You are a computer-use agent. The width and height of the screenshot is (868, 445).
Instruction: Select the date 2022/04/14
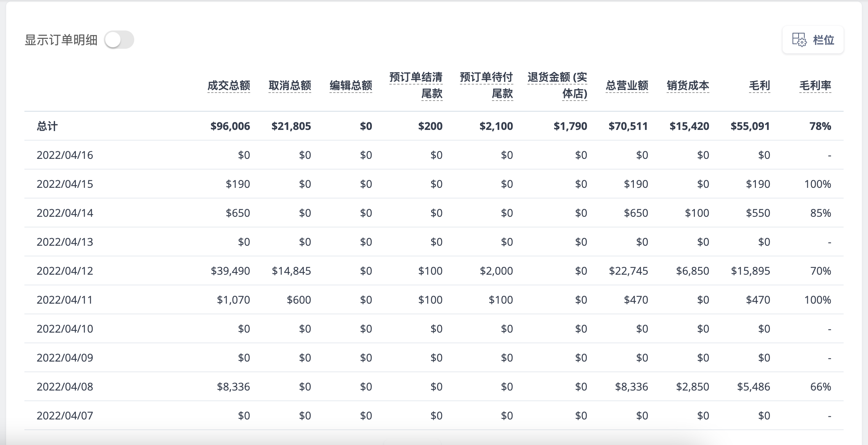[x=65, y=213]
